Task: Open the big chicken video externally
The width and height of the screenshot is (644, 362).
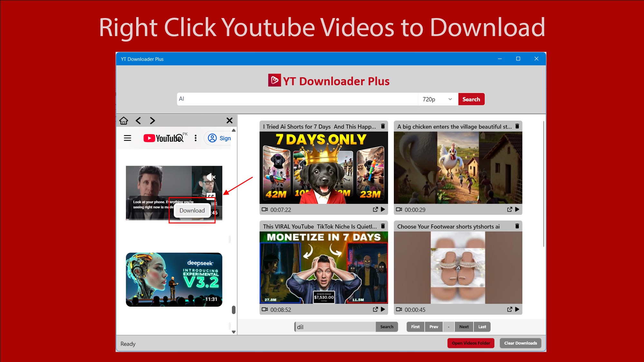Action: 510,209
